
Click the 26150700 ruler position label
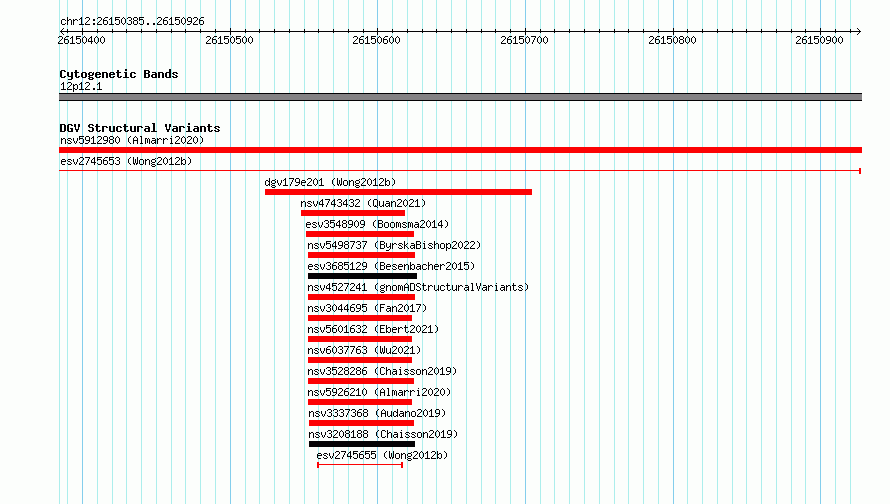pyautogui.click(x=524, y=40)
